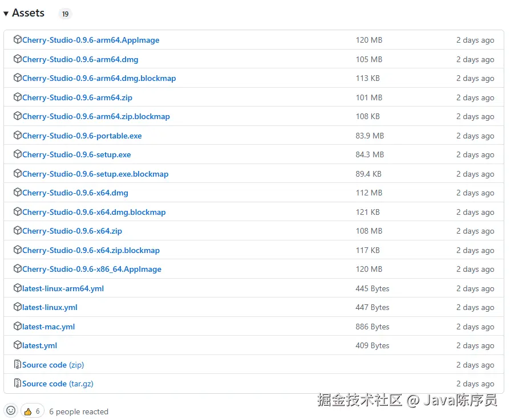Image resolution: width=510 pixels, height=420 pixels.
Task: Click package icon next to arm64.dmg.blockmap
Action: [x=17, y=78]
